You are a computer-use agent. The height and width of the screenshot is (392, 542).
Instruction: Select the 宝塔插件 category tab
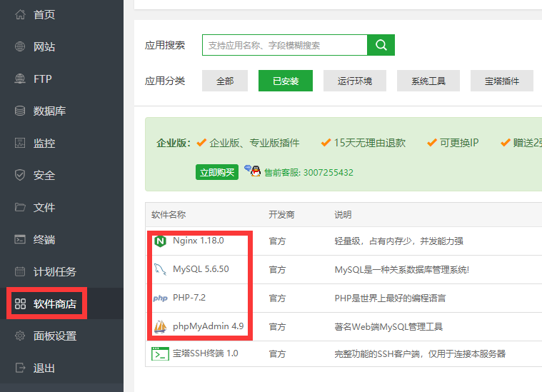pos(501,81)
